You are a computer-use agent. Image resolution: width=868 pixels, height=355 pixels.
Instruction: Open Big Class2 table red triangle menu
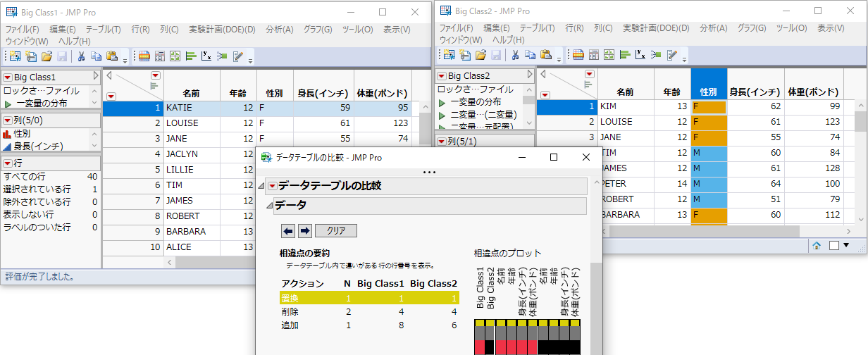pyautogui.click(x=442, y=76)
